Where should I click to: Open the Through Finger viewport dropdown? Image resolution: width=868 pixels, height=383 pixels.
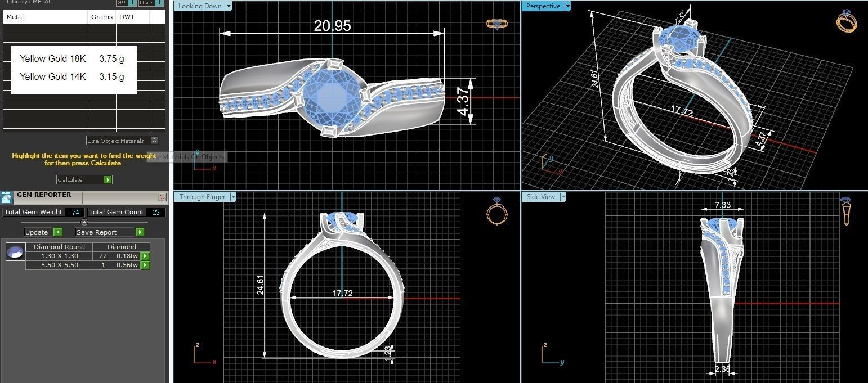[x=232, y=197]
